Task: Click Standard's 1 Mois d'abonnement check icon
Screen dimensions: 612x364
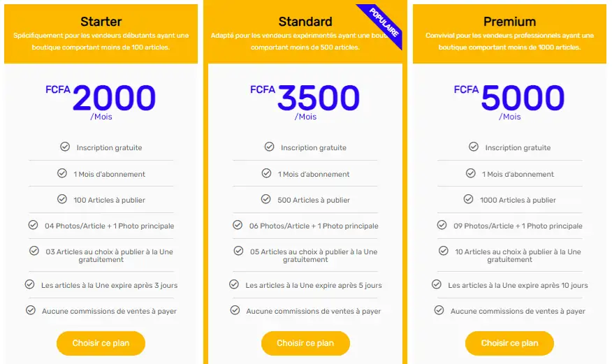Action: click(266, 173)
